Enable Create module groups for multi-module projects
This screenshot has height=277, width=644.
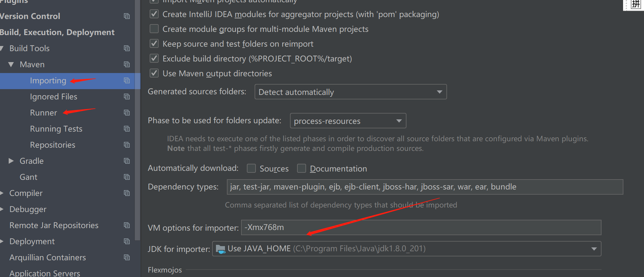tap(154, 29)
